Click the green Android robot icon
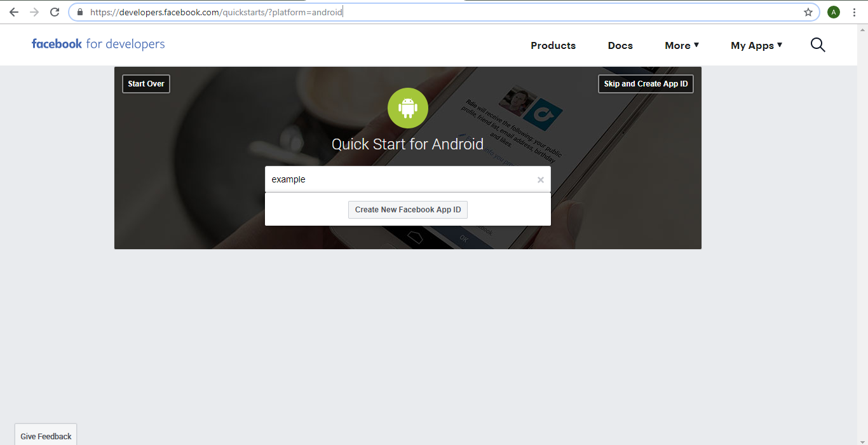The width and height of the screenshot is (868, 445). point(408,108)
